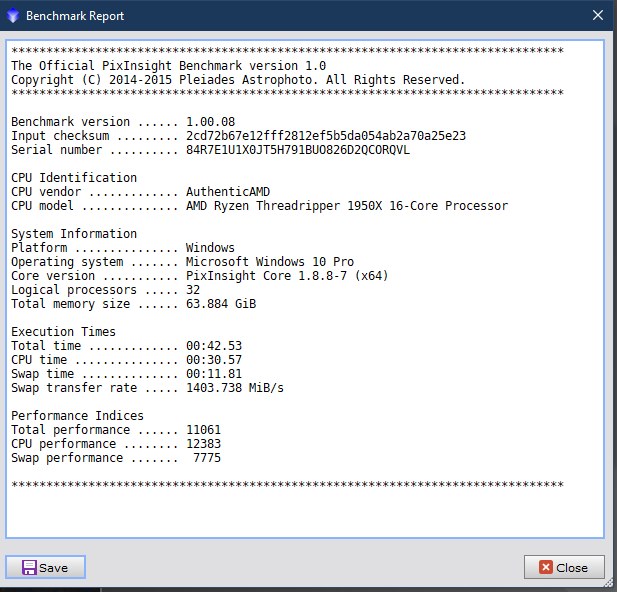Click the PixInsight icon in title bar
Image resolution: width=617 pixels, height=592 pixels.
(x=13, y=16)
